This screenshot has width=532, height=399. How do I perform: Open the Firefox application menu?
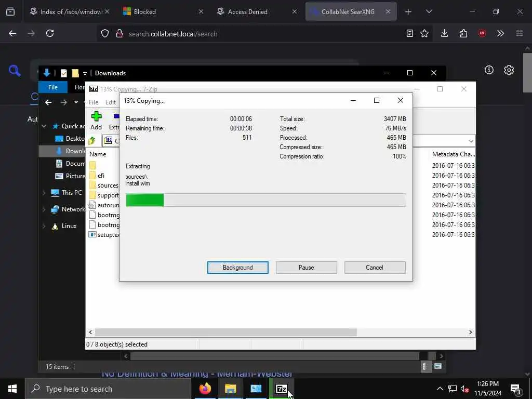click(x=519, y=33)
